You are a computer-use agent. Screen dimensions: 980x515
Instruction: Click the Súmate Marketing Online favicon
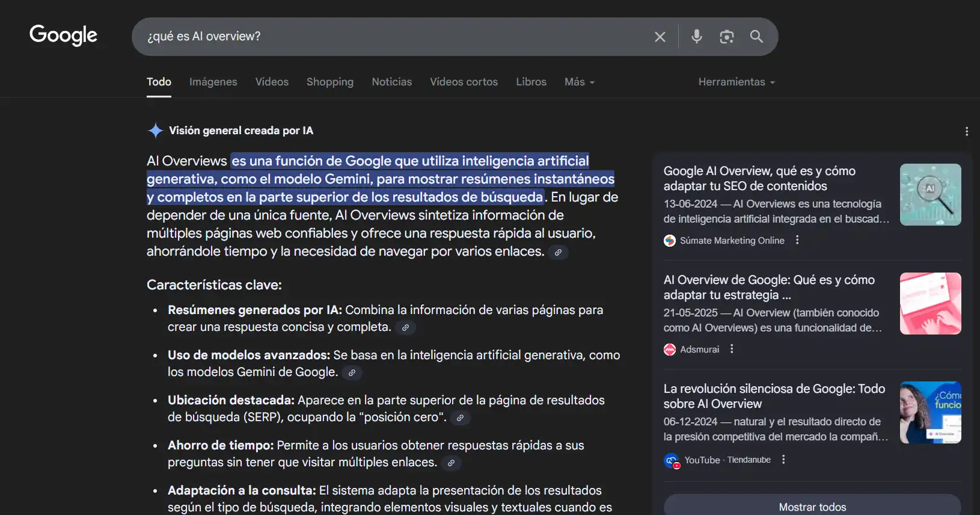pyautogui.click(x=670, y=241)
